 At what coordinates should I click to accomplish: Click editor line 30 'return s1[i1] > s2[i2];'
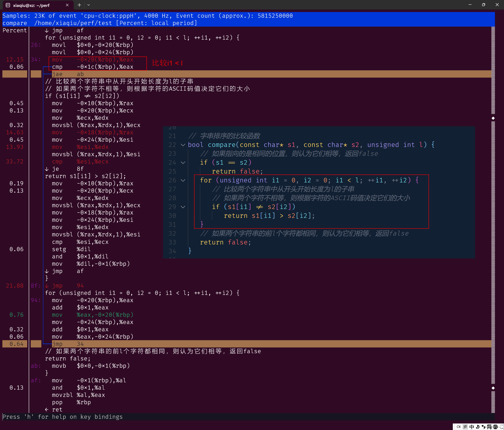[x=269, y=216]
